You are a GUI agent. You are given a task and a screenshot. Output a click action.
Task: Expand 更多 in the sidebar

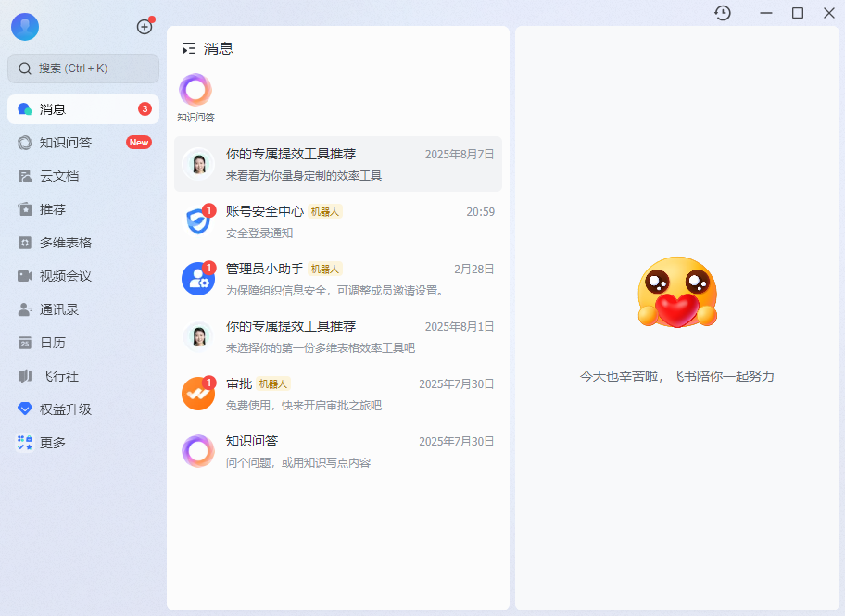pyautogui.click(x=83, y=443)
